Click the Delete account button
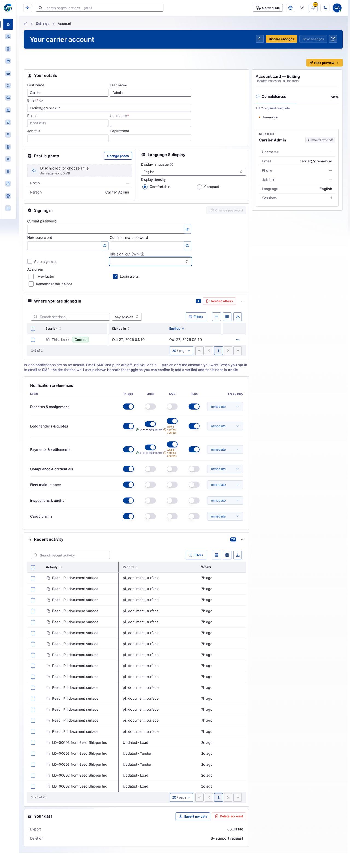Image resolution: width=350 pixels, height=868 pixels. click(x=229, y=817)
